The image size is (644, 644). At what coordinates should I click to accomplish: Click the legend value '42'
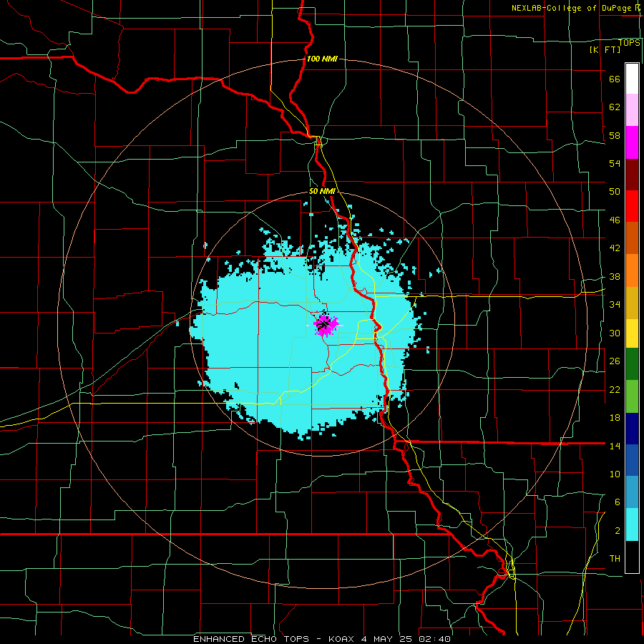point(615,248)
